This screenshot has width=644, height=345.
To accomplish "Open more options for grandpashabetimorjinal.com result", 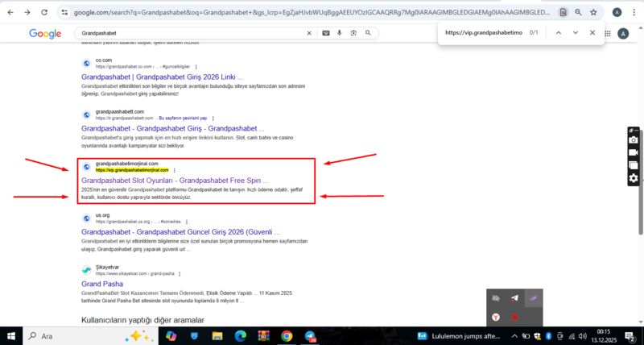I will click(174, 170).
